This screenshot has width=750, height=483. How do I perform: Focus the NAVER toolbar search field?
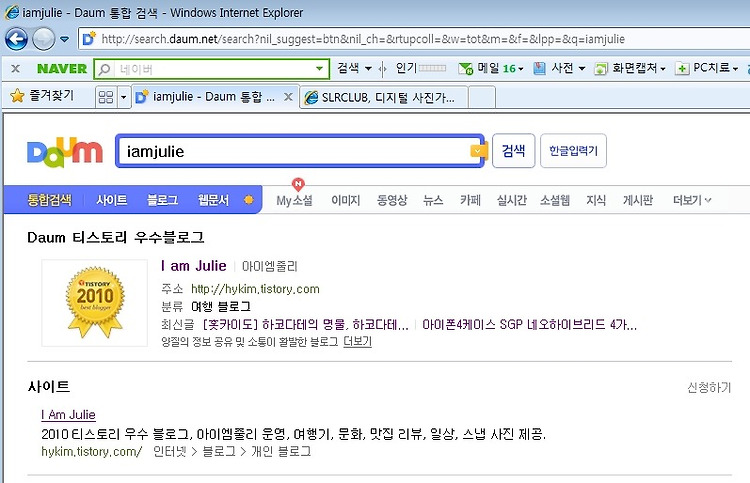click(211, 69)
